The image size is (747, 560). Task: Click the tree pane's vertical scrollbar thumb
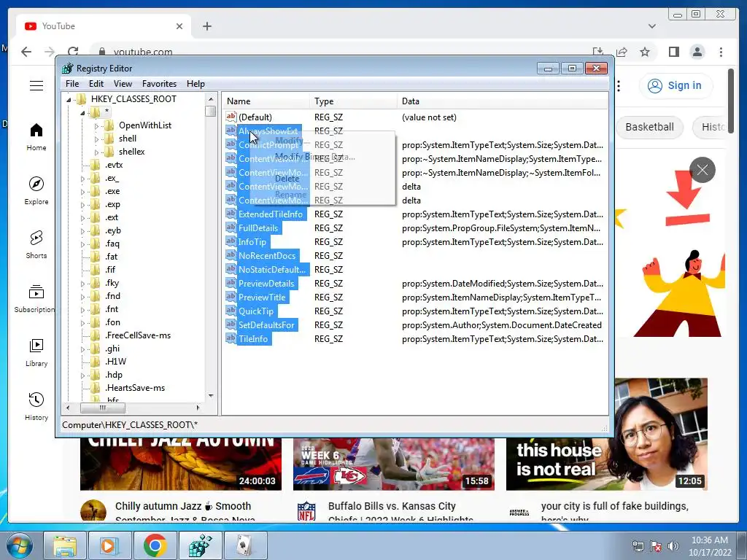click(211, 111)
